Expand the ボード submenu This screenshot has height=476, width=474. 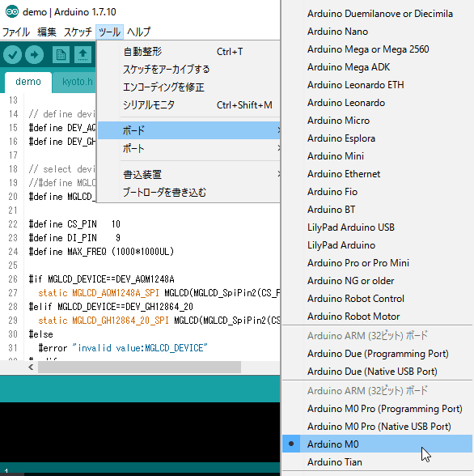tap(188, 130)
